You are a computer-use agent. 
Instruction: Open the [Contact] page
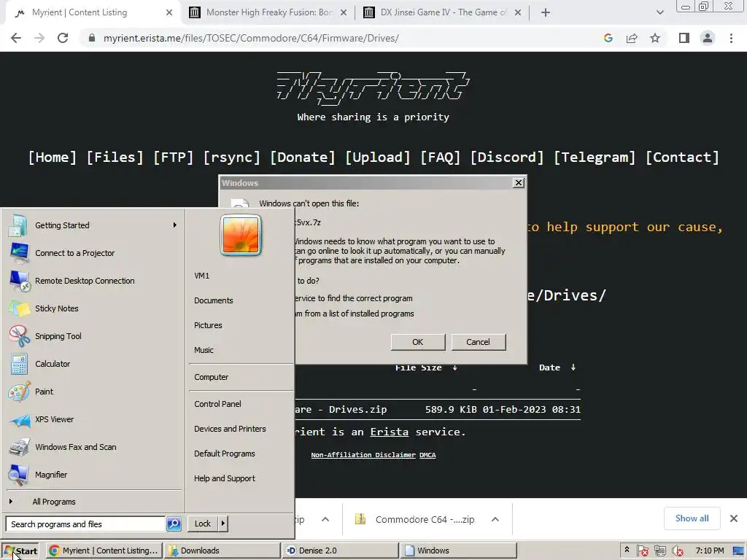682,157
